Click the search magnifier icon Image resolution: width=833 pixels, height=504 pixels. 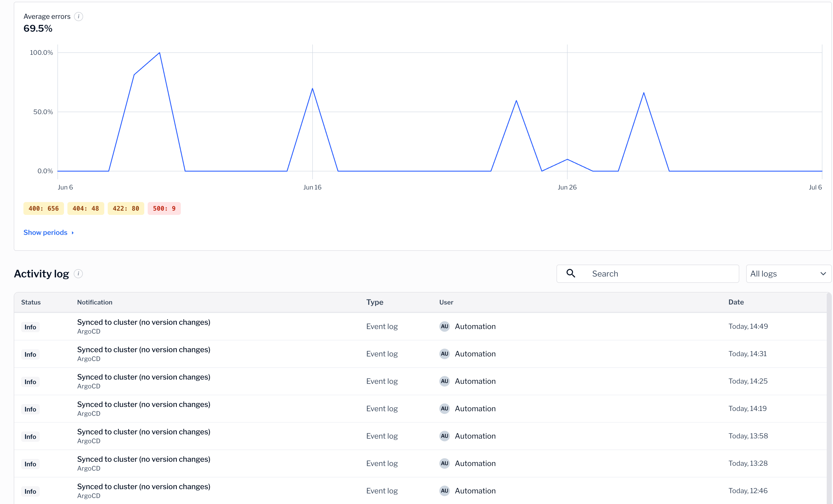[571, 273]
